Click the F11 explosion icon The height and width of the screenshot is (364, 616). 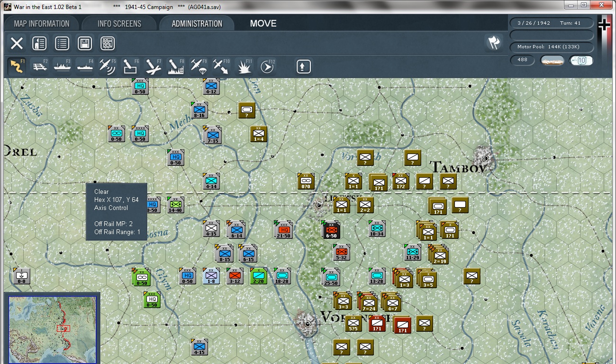coord(245,66)
